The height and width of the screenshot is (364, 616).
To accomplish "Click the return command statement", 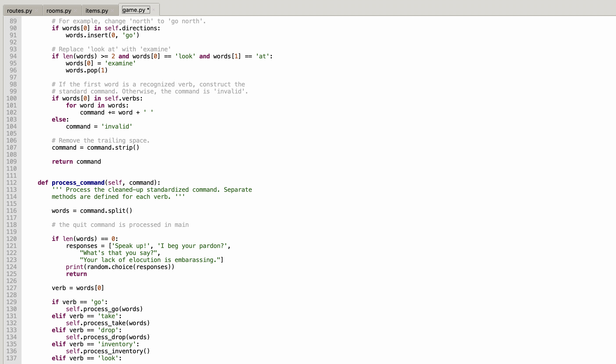I will point(76,161).
